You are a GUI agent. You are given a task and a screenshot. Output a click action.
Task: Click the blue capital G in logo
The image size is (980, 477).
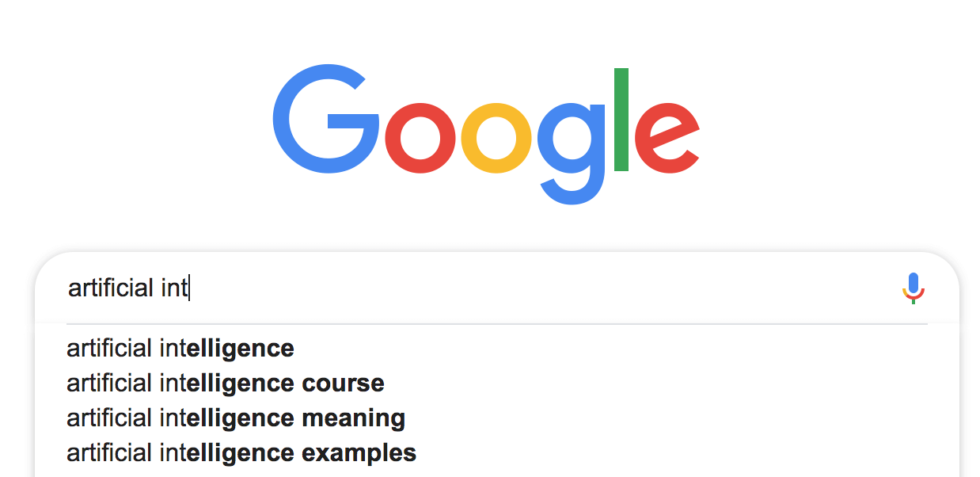(326, 120)
